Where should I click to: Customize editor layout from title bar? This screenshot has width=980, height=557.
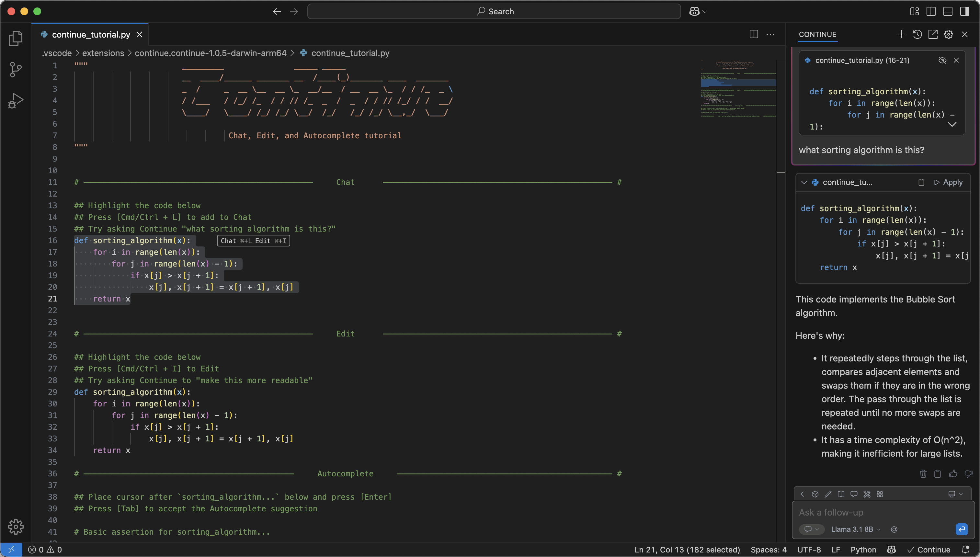914,11
